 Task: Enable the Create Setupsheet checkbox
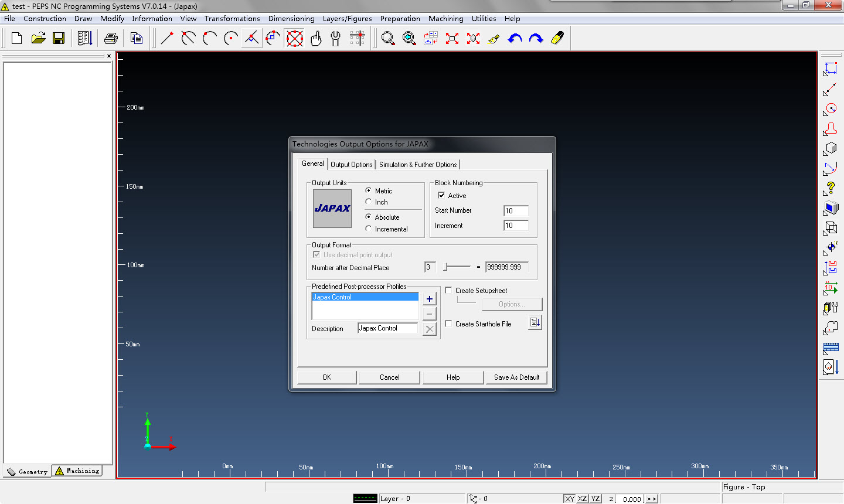[x=448, y=290]
